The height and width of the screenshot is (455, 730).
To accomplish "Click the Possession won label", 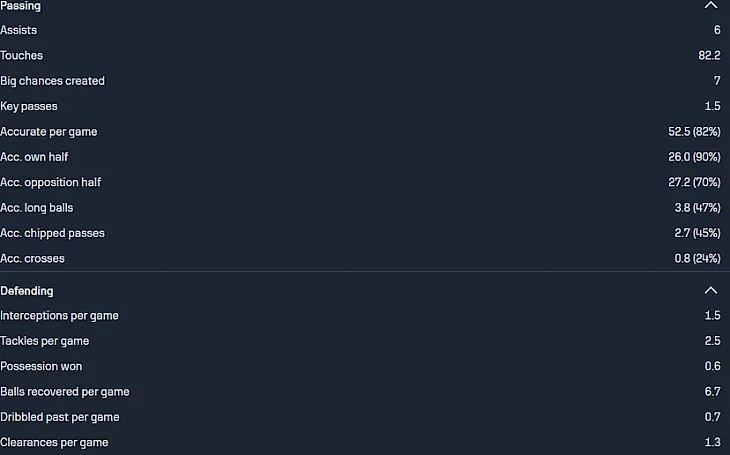I will pyautogui.click(x=41, y=366).
